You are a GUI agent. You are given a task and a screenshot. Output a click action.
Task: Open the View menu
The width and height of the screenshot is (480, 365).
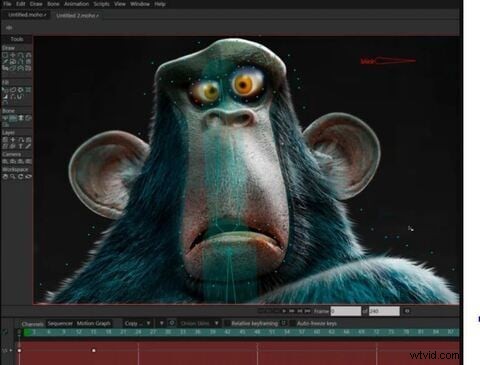(120, 4)
